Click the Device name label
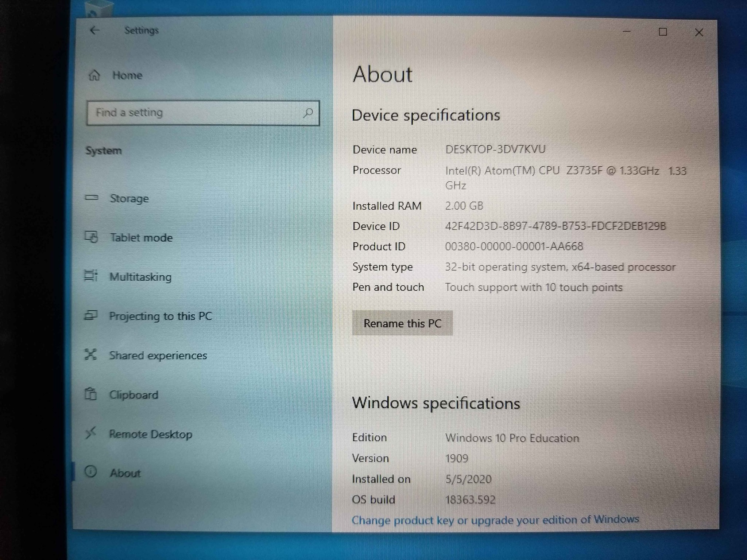Screen dimensions: 747x560 [384, 150]
